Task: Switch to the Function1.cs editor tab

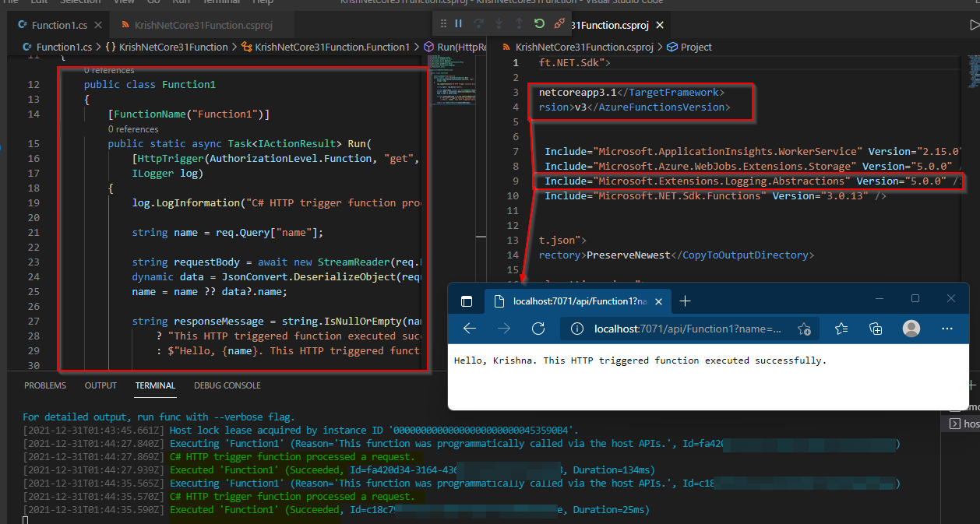Action: 61,25
